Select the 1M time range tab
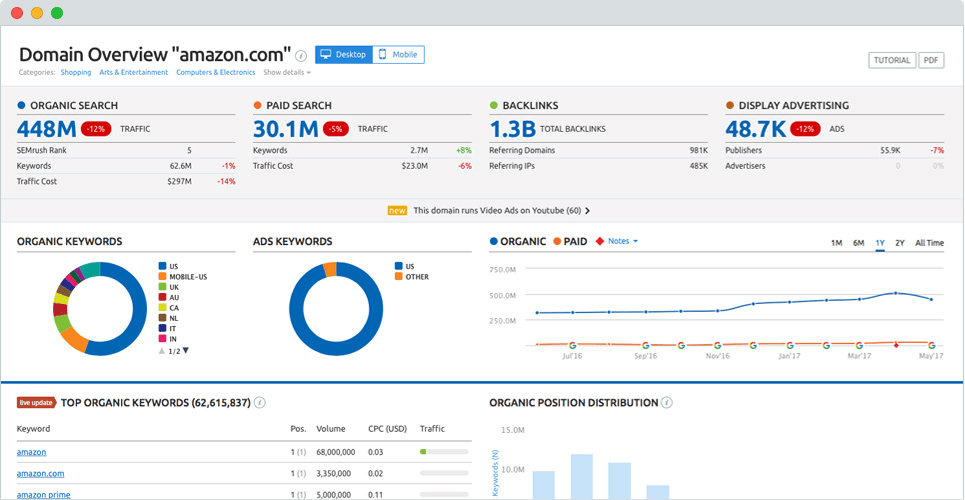This screenshot has height=500, width=965. pyautogui.click(x=836, y=243)
